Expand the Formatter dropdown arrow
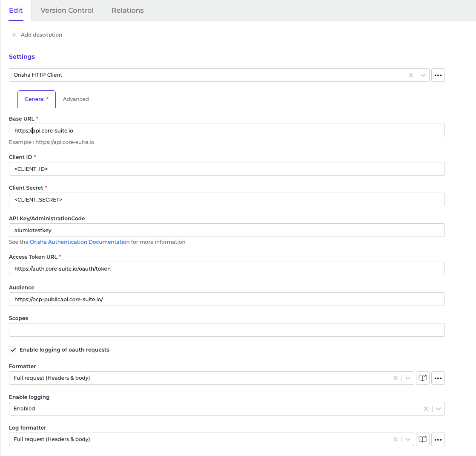Image resolution: width=476 pixels, height=456 pixels. 407,378
